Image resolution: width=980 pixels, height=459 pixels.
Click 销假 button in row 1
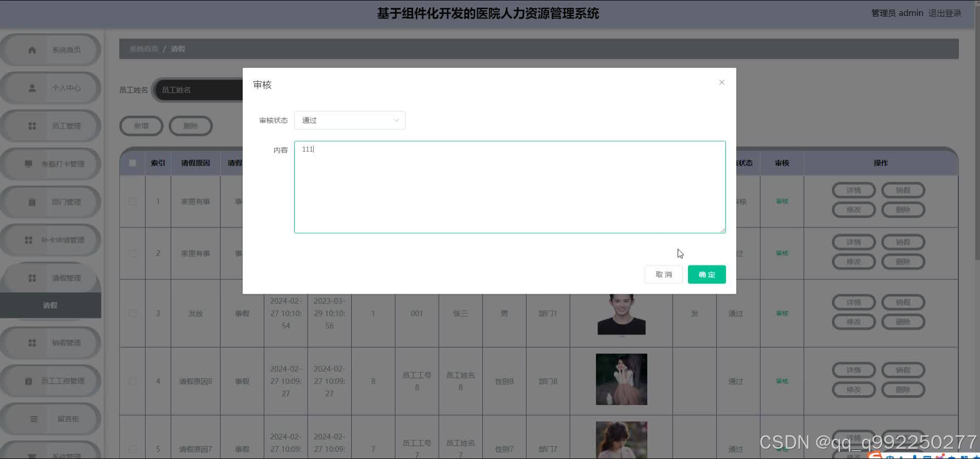tap(903, 190)
